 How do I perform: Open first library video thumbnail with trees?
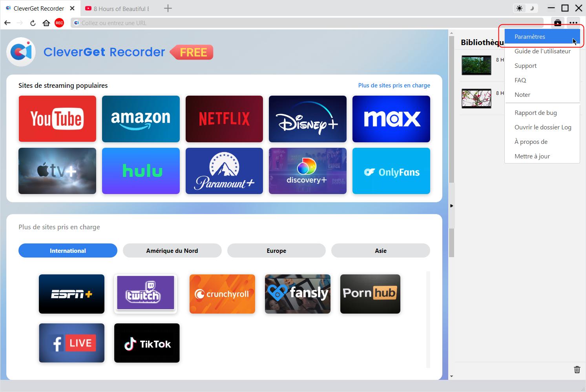click(476, 65)
